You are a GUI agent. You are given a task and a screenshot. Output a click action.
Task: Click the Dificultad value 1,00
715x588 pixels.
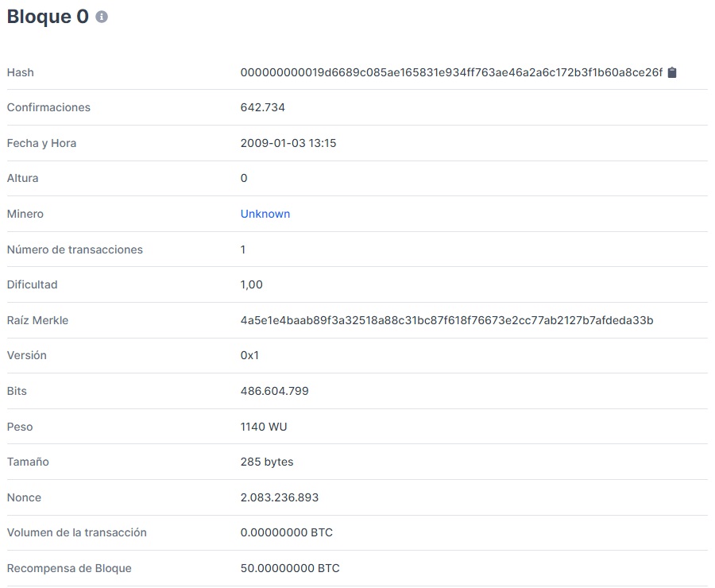click(252, 284)
